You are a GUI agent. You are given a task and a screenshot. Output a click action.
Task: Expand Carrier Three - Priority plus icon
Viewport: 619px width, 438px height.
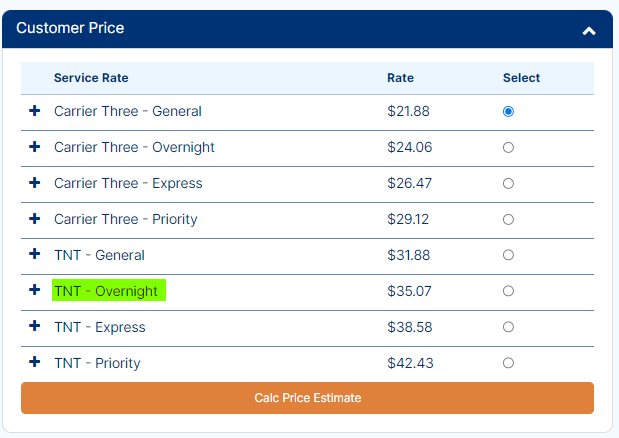(35, 219)
